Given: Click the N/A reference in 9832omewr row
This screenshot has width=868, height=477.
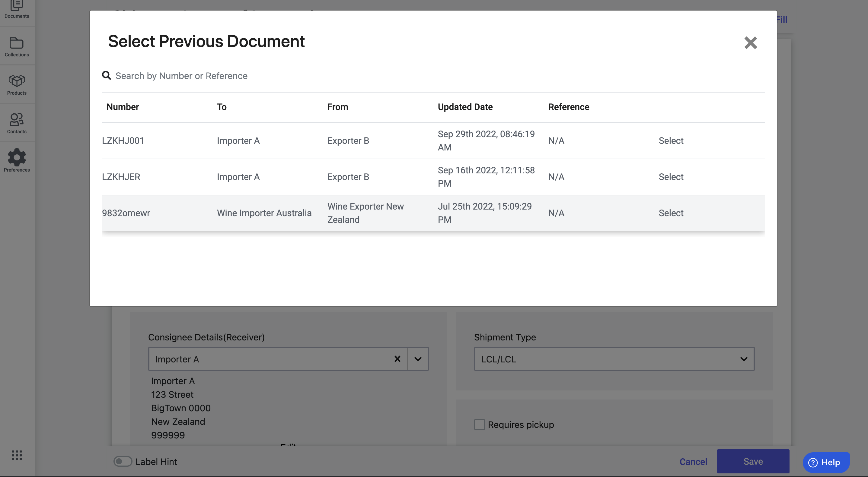Looking at the screenshot, I should click(556, 213).
